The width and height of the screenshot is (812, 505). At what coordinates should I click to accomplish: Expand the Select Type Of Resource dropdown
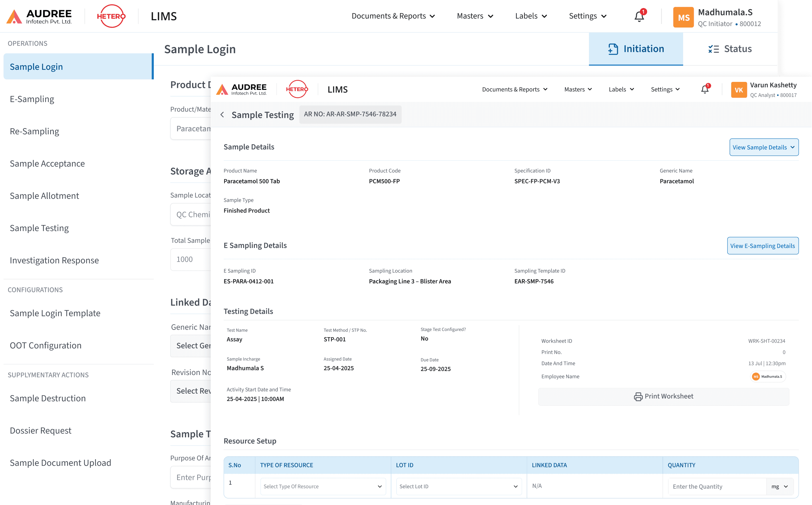[x=323, y=486]
